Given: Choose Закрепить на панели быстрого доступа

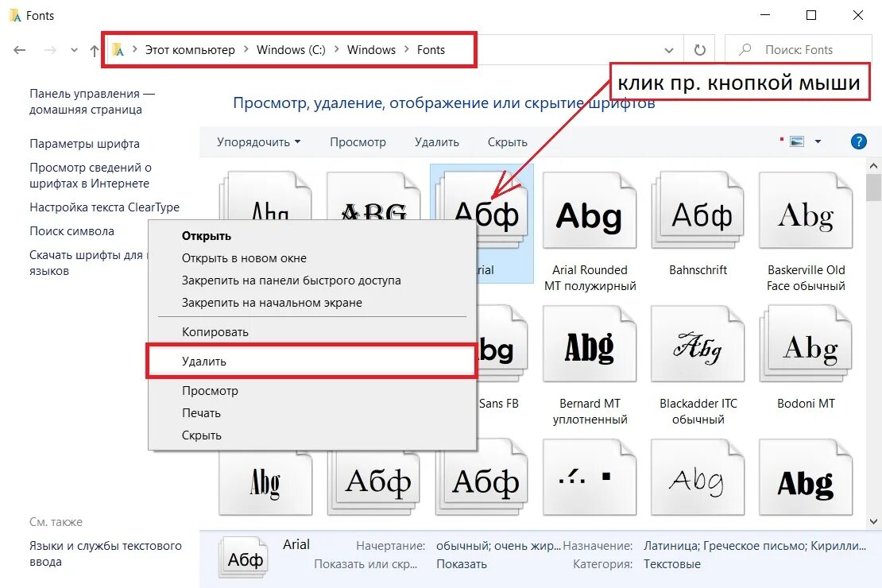Looking at the screenshot, I should click(x=312, y=280).
